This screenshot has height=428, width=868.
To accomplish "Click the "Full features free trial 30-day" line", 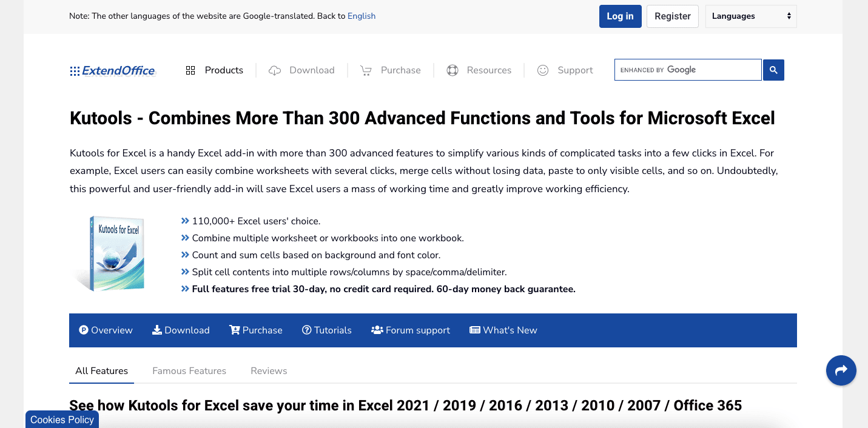I will click(383, 289).
